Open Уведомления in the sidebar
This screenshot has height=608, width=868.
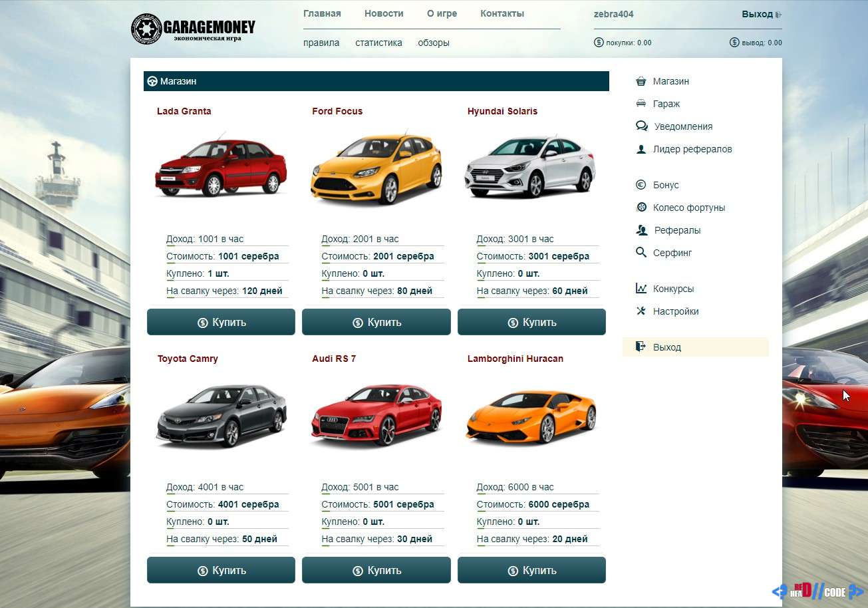(683, 126)
